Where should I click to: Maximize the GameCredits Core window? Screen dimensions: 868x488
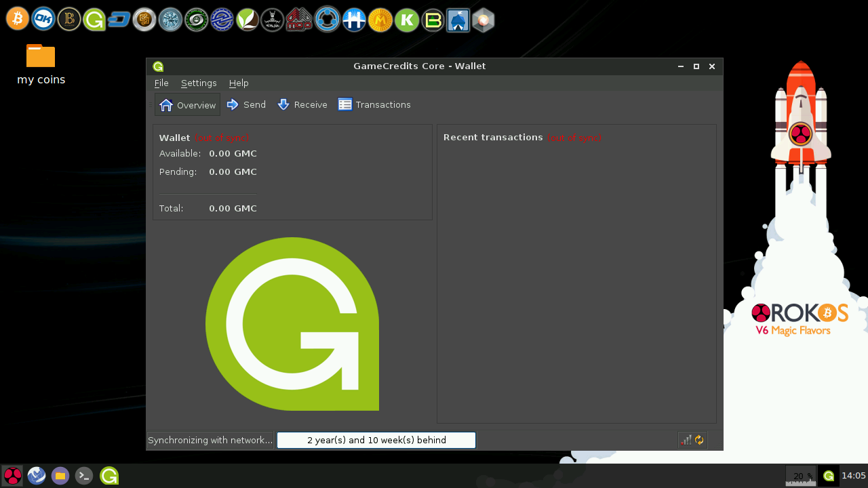pos(696,66)
